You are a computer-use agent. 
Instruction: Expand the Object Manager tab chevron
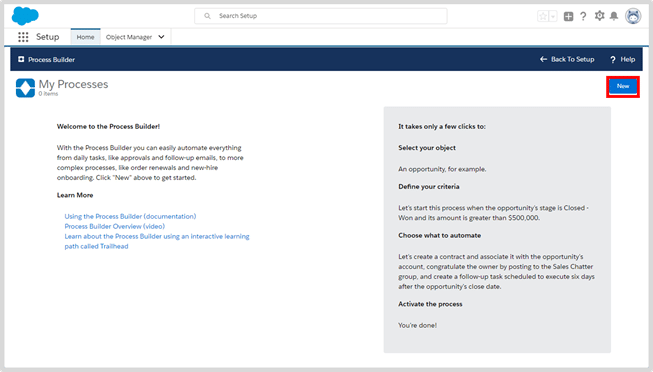tap(161, 37)
